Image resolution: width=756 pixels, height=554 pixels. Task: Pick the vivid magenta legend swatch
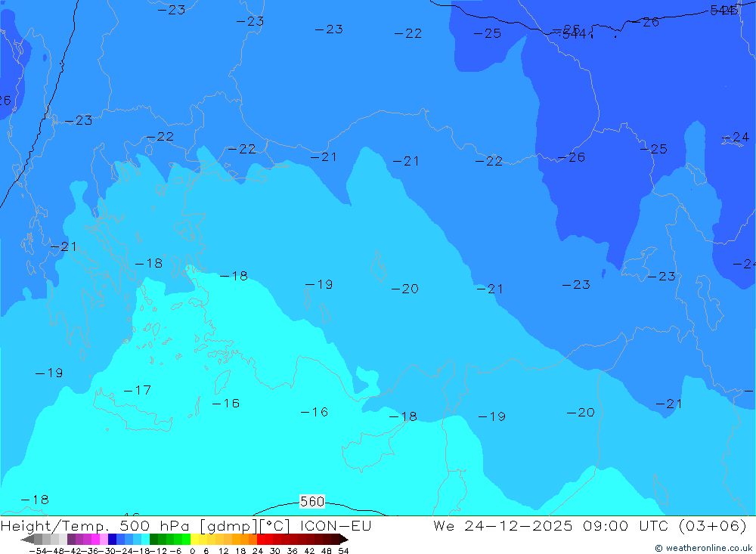click(95, 540)
